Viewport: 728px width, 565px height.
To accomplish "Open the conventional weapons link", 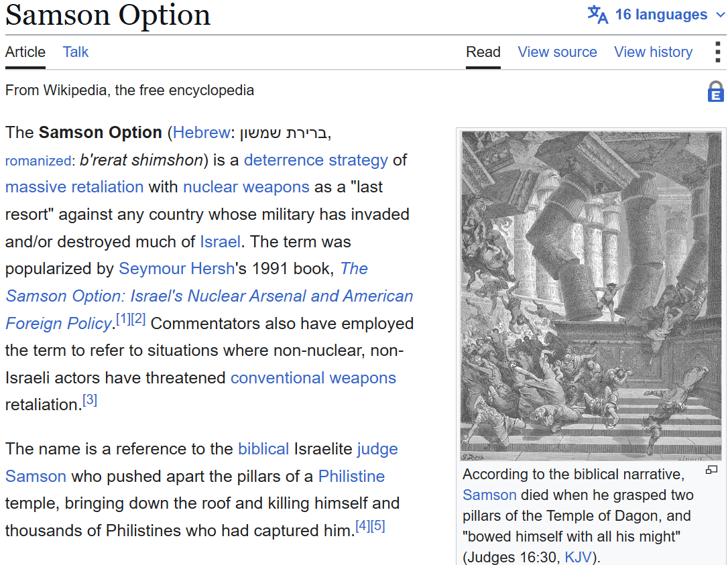I will (313, 378).
